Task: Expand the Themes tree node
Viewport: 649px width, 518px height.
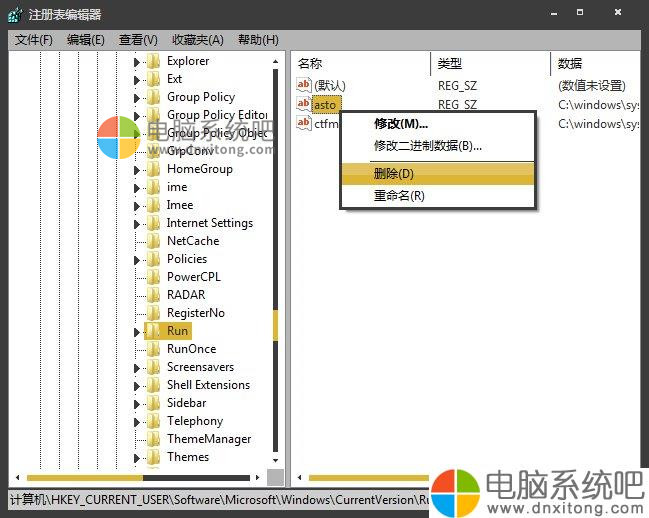Action: pyautogui.click(x=137, y=458)
